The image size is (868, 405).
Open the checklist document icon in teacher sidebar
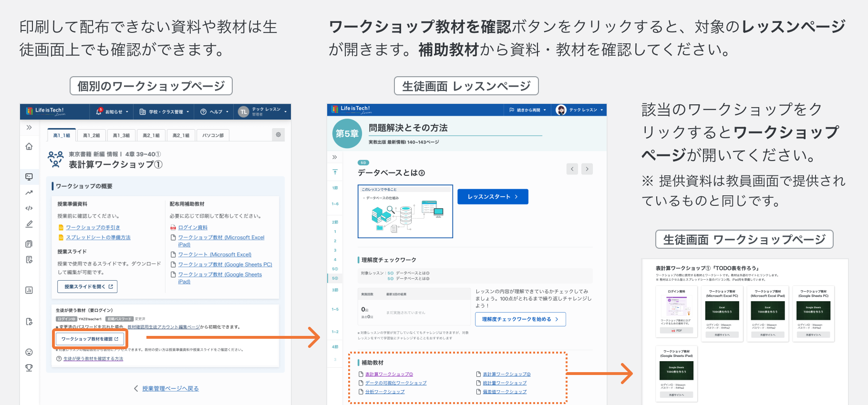pos(29,260)
